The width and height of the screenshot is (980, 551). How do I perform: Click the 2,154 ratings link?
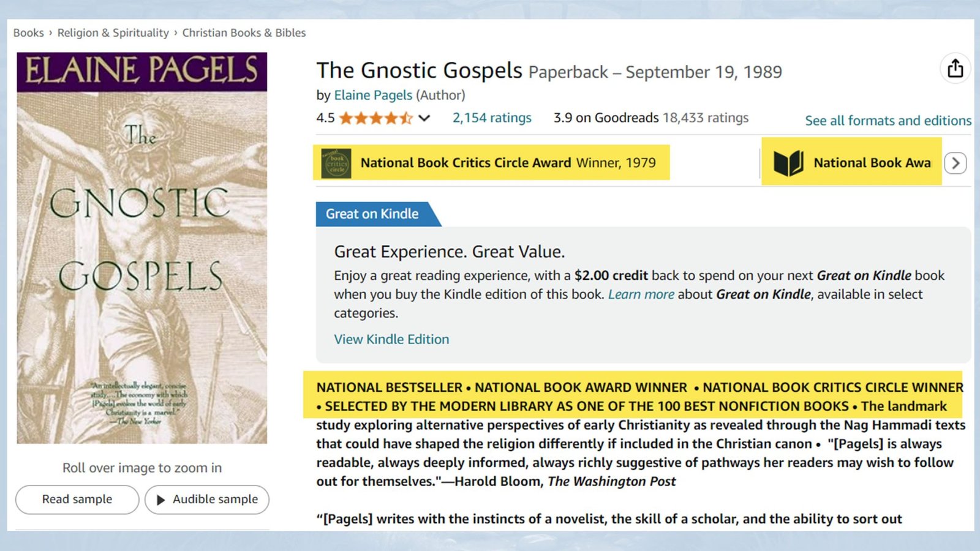(x=491, y=118)
